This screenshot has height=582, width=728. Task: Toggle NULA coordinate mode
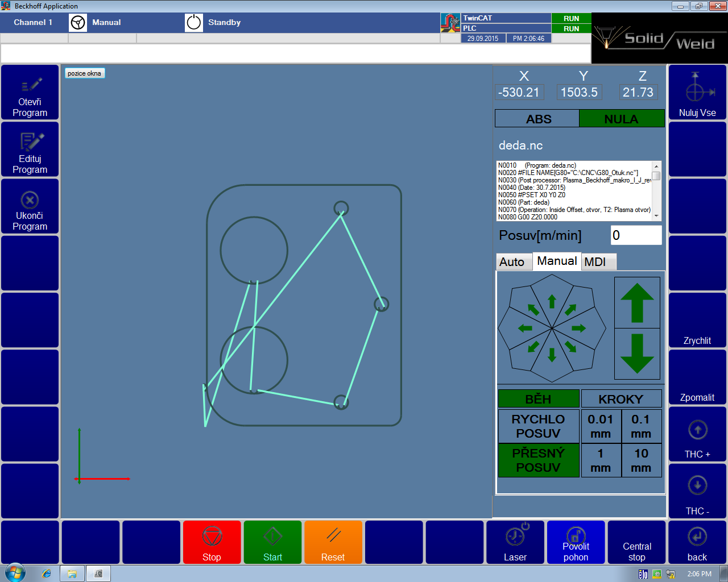(621, 119)
